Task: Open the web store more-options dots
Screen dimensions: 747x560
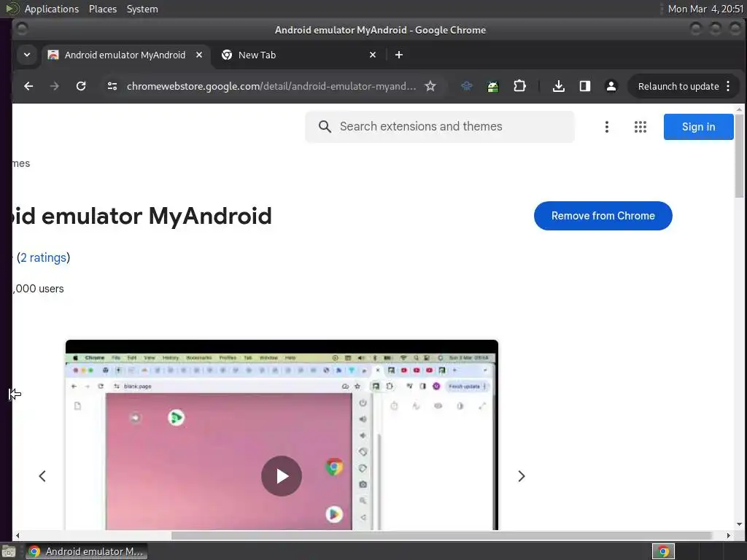Action: pos(606,127)
